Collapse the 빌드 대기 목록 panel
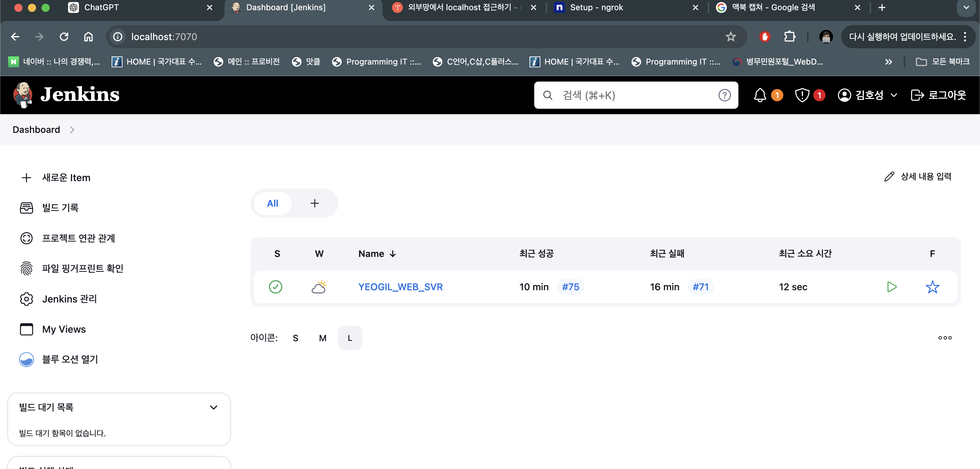The height and width of the screenshot is (469, 980). pos(213,407)
